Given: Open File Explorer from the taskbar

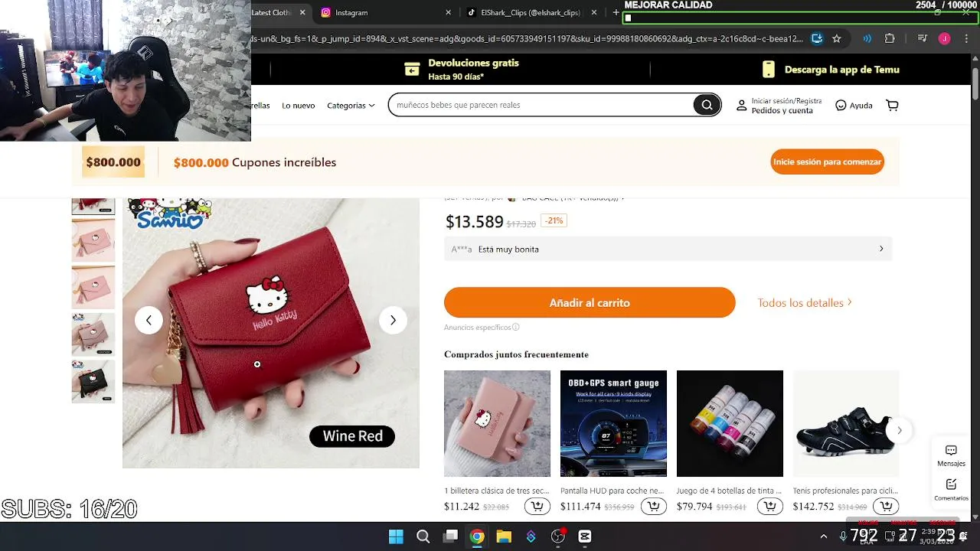Looking at the screenshot, I should 504,536.
